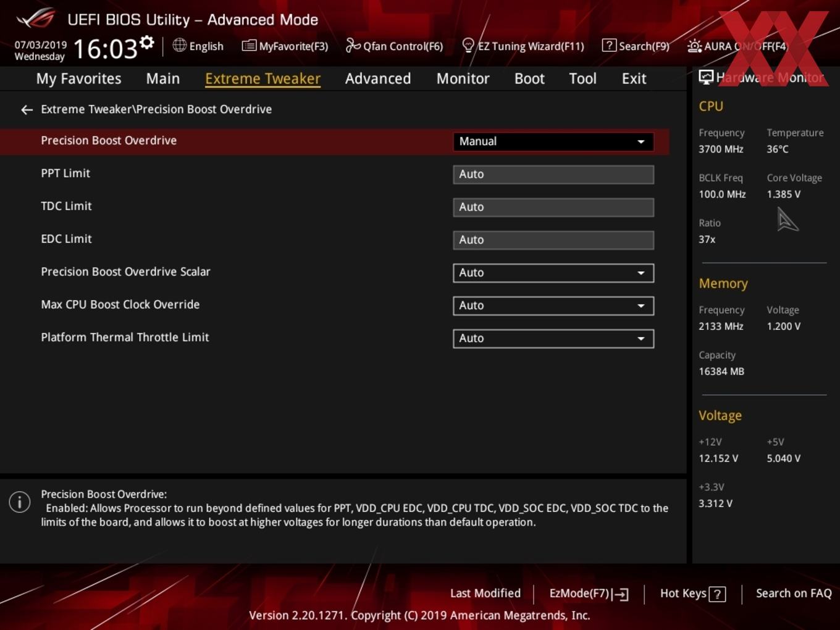Select the Precision Boost Overdrive row label
Screen dimensions: 840x630
(x=109, y=141)
